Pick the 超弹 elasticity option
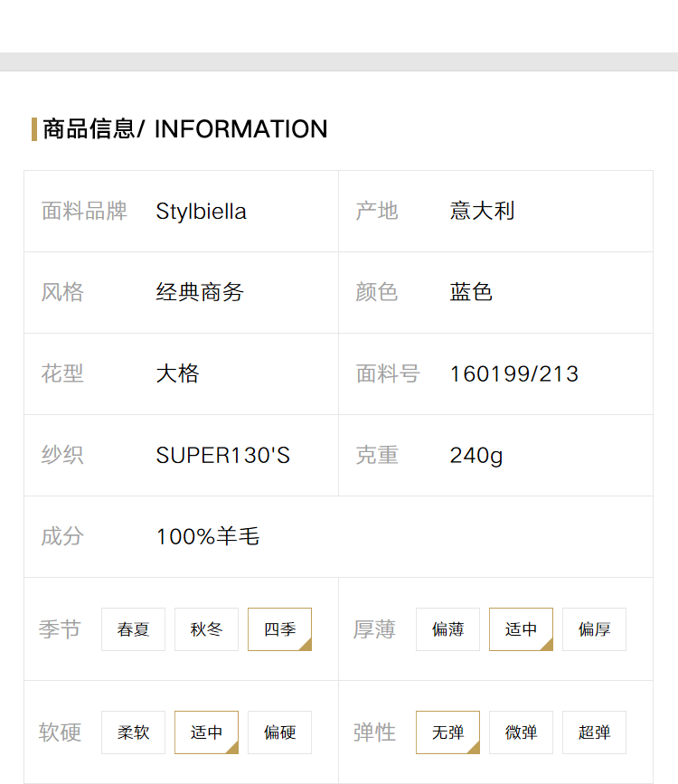678x784 pixels. (595, 732)
